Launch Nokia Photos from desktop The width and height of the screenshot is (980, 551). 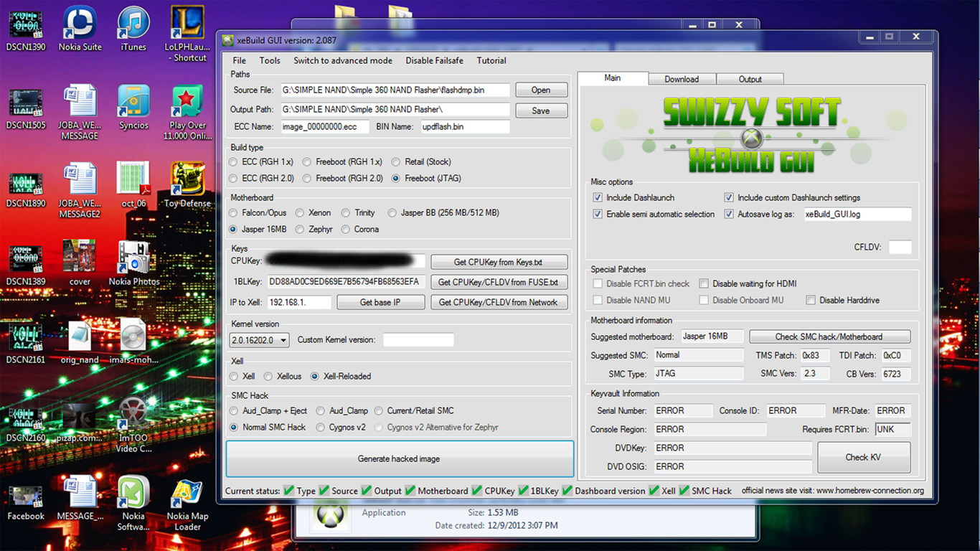134,263
